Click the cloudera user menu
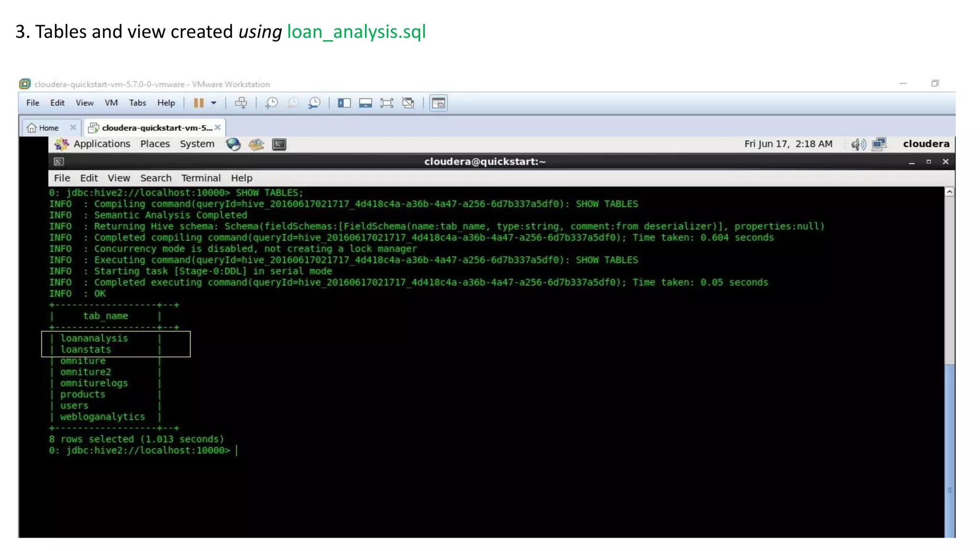 926,144
